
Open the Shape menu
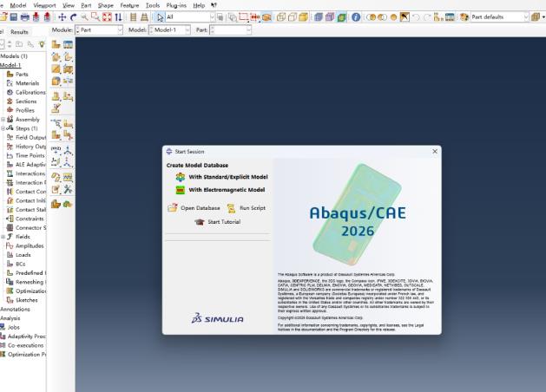tap(106, 5)
